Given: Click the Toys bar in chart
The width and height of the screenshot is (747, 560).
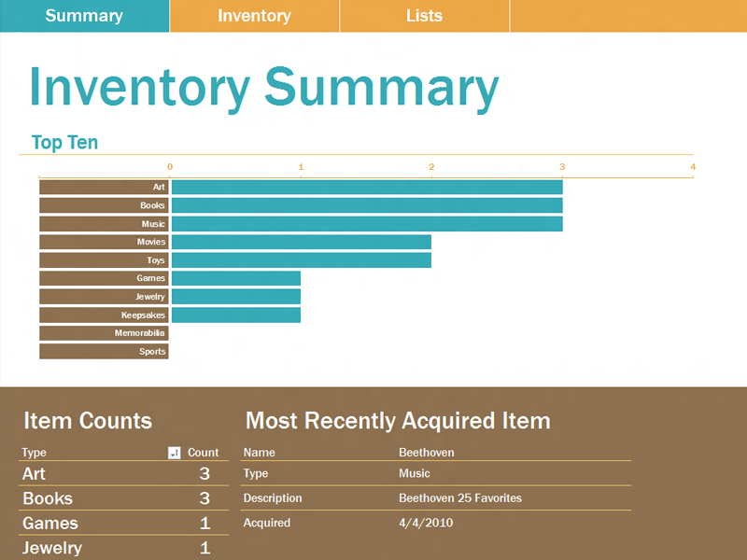Looking at the screenshot, I should (x=302, y=260).
